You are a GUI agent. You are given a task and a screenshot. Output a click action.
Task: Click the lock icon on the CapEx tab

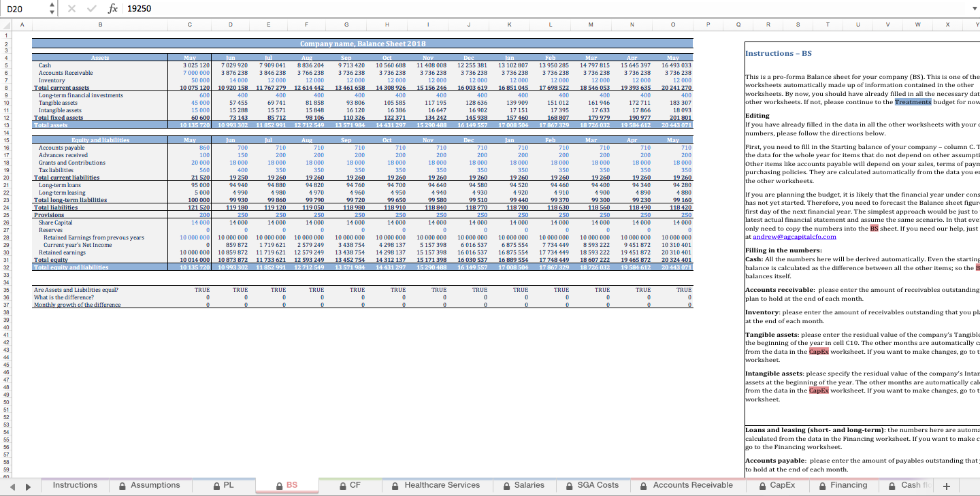pos(762,485)
